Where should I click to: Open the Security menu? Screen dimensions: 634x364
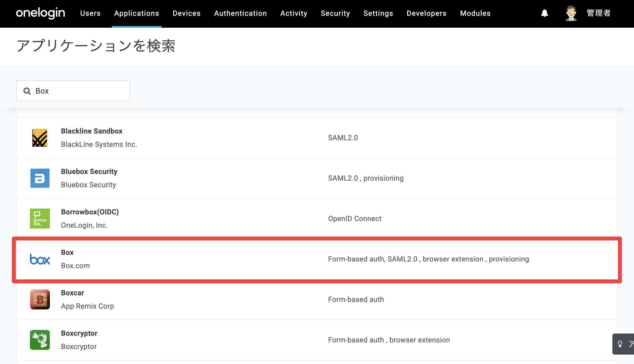[x=335, y=13]
